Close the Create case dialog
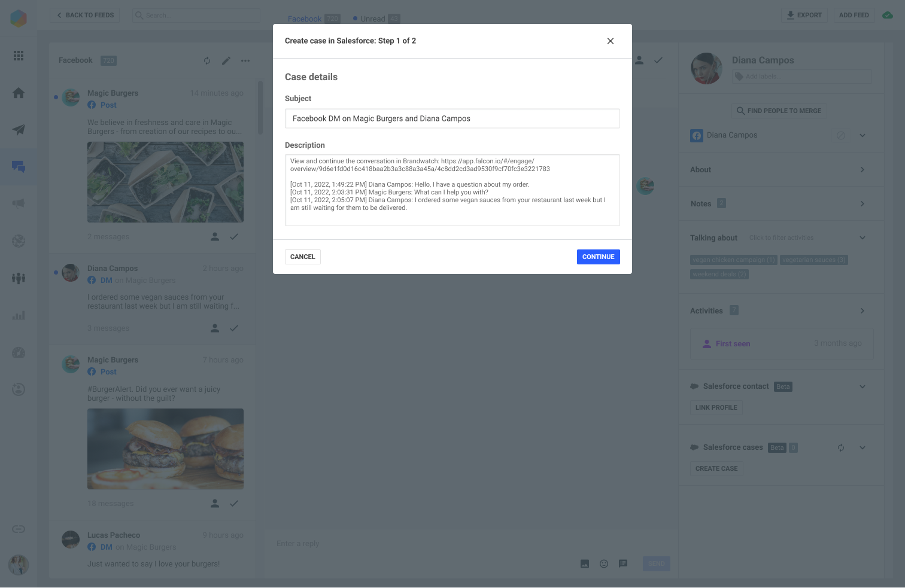The width and height of the screenshot is (905, 588). point(611,41)
